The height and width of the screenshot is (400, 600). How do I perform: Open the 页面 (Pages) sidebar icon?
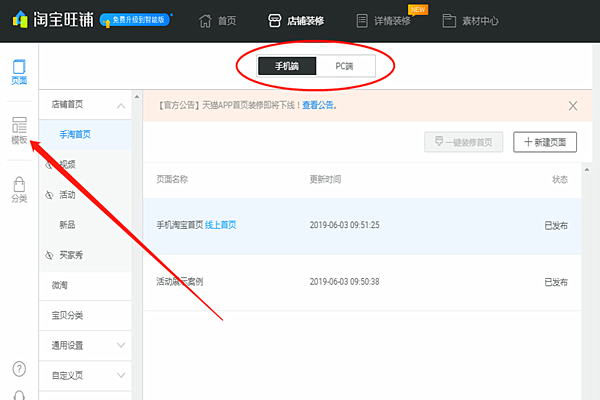point(19,71)
